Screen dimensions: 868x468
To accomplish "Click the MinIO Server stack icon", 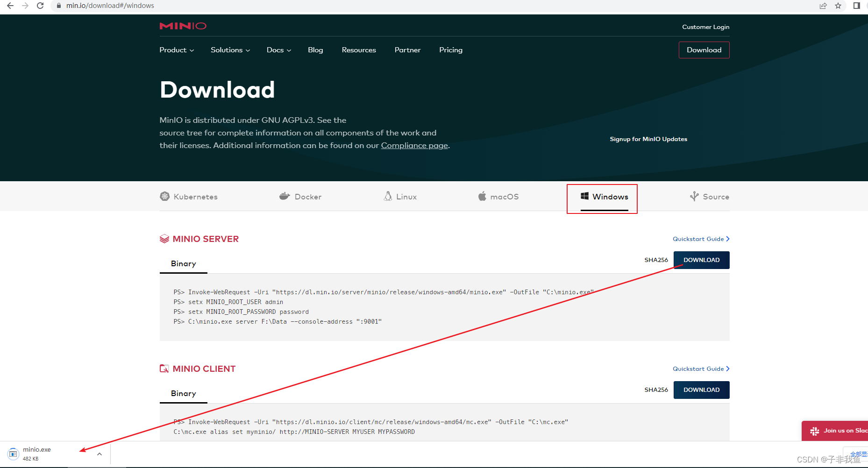I will tap(164, 239).
